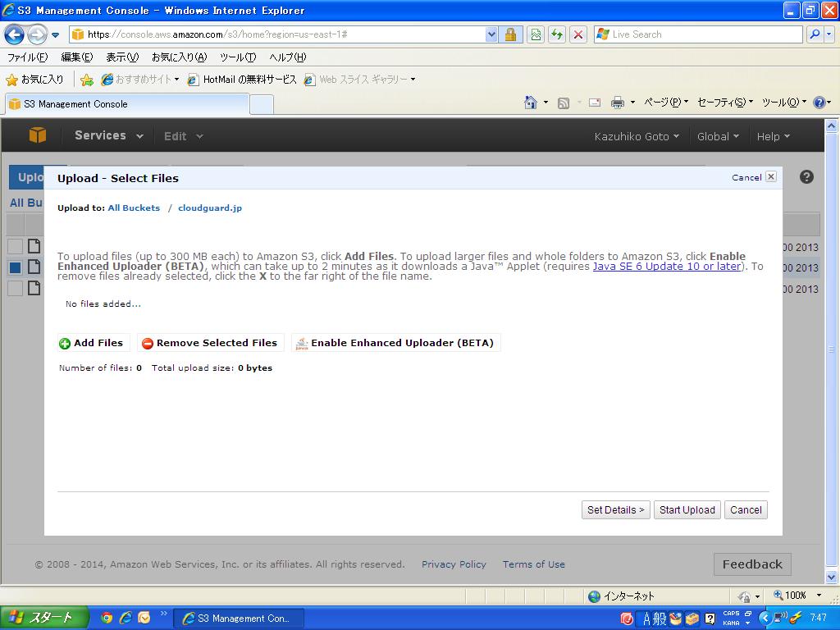Open a new blank browser tab
This screenshot has width=840, height=630.
pyautogui.click(x=262, y=104)
